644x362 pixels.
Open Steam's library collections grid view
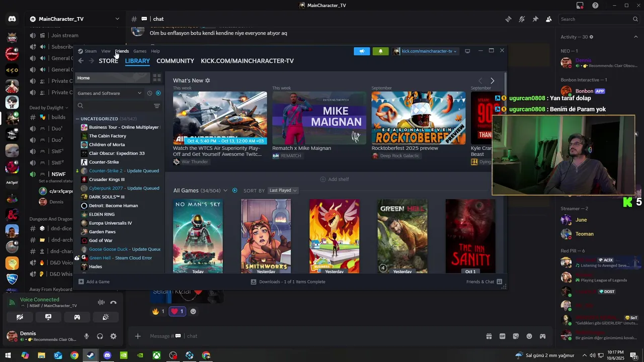point(157,78)
